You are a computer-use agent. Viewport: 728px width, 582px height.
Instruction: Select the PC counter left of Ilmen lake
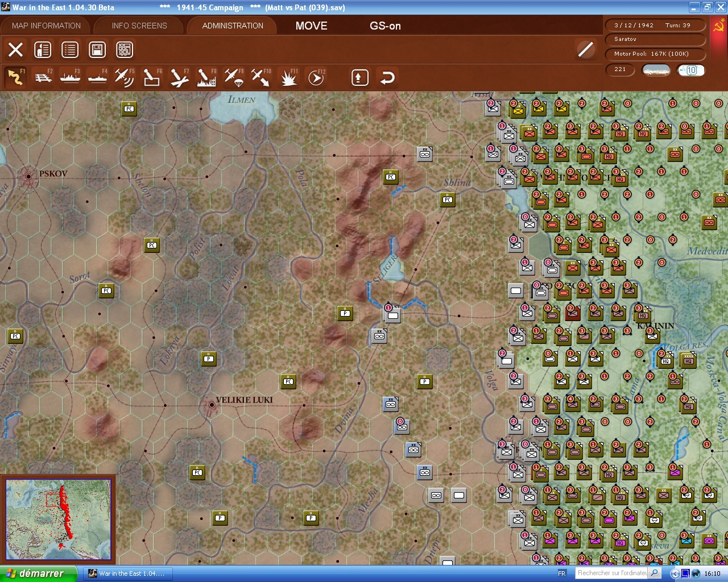pyautogui.click(x=129, y=109)
